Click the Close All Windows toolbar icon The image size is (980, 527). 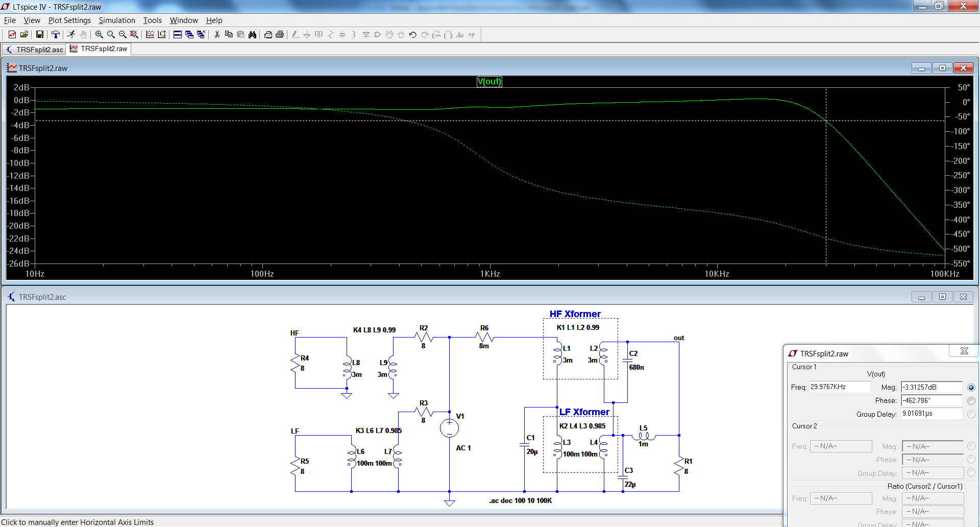[201, 35]
